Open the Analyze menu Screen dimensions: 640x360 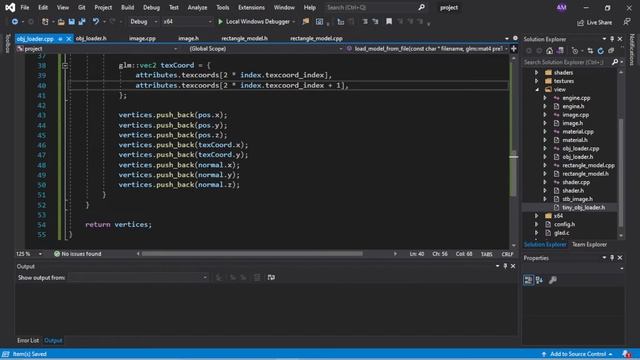coord(197,7)
